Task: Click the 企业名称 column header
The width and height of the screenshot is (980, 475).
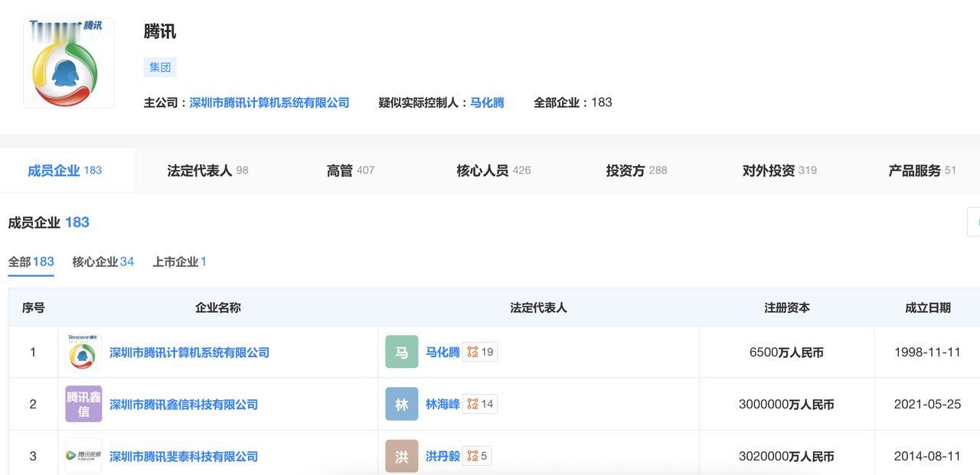Action: 218,307
